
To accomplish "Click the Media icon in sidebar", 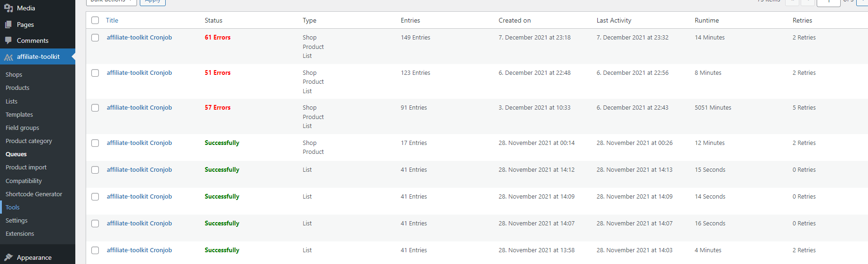I will (8, 8).
